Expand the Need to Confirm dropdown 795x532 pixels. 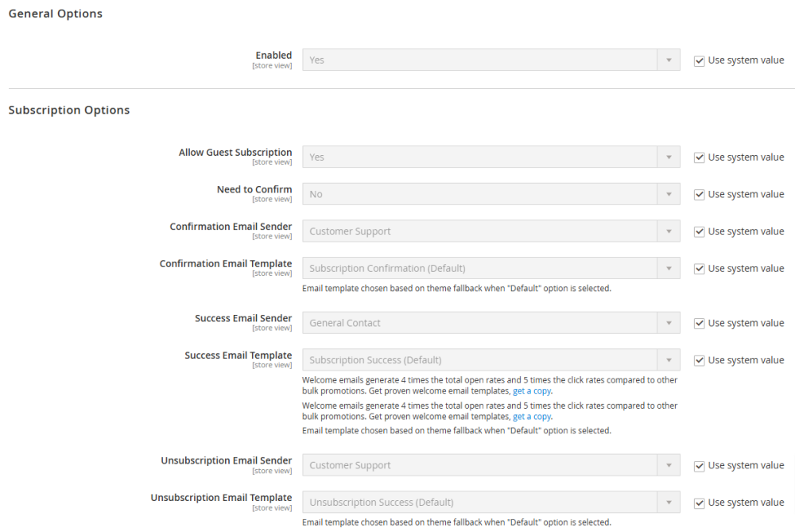click(x=491, y=195)
